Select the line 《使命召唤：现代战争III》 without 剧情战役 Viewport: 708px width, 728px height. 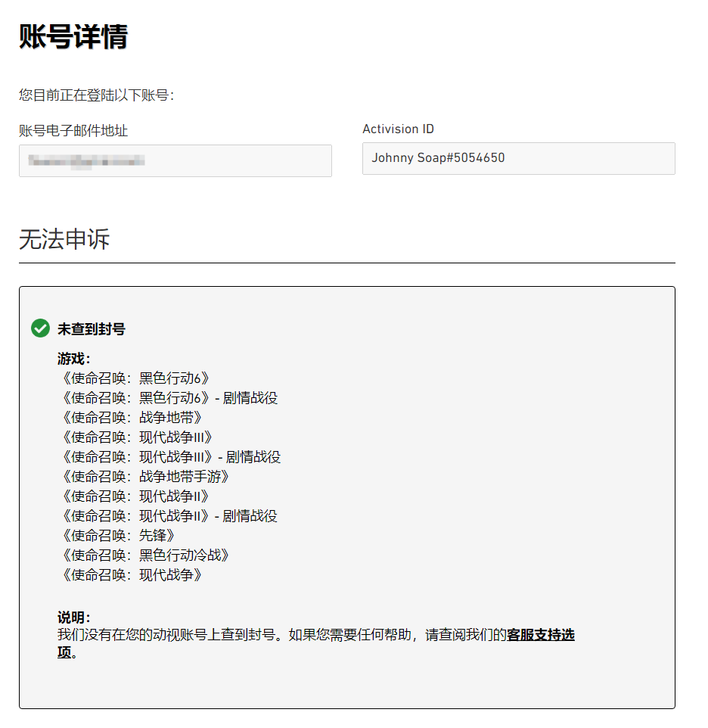tap(137, 437)
